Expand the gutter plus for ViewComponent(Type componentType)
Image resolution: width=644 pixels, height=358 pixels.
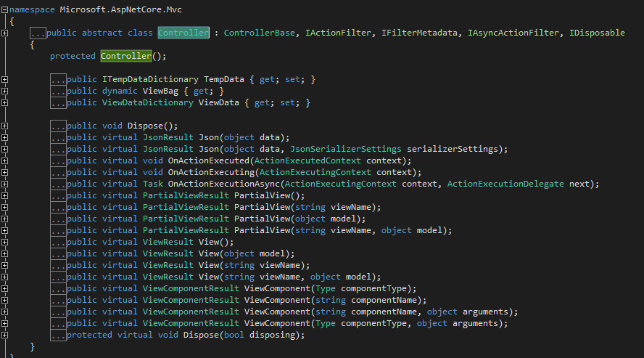tap(4, 288)
